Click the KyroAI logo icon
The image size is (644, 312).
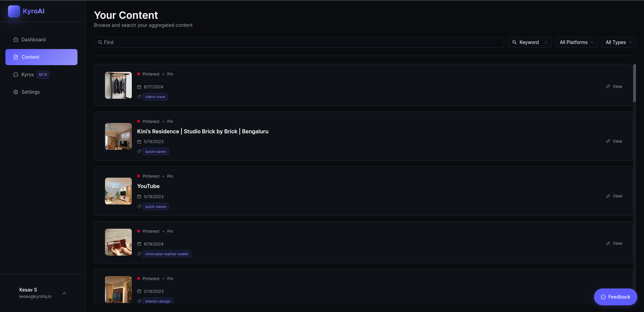click(x=13, y=11)
